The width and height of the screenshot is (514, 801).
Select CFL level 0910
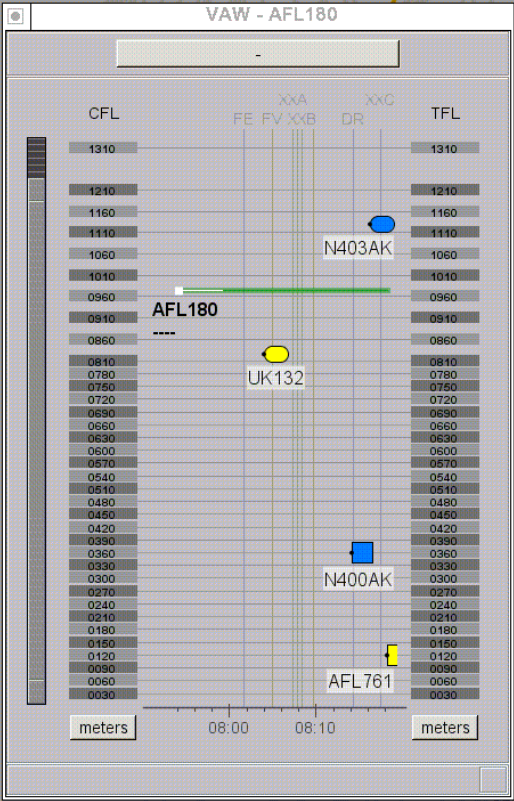[x=103, y=318]
